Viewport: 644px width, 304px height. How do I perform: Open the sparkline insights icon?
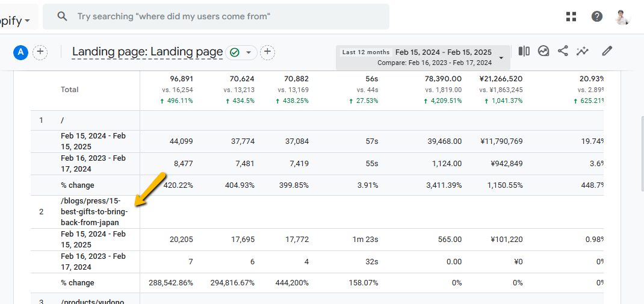click(x=583, y=51)
